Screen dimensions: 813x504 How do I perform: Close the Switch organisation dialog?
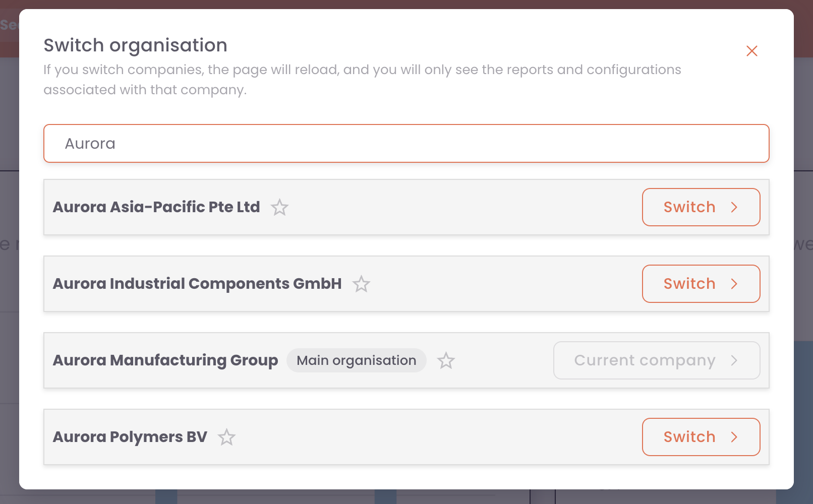[x=752, y=51]
